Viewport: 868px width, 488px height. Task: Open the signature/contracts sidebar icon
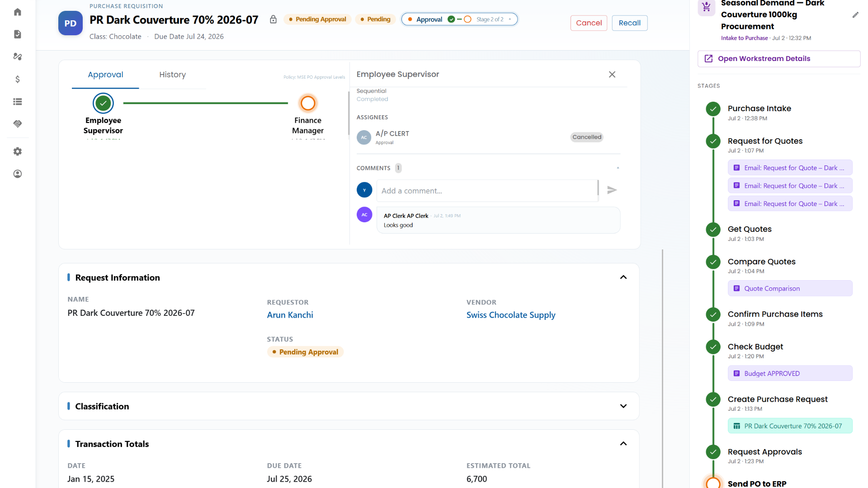pos(18,56)
